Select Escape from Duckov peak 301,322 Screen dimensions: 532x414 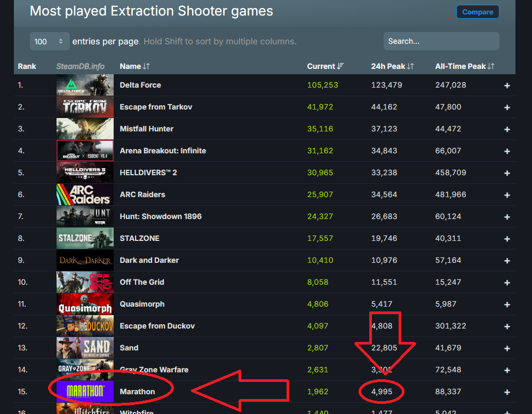450,326
